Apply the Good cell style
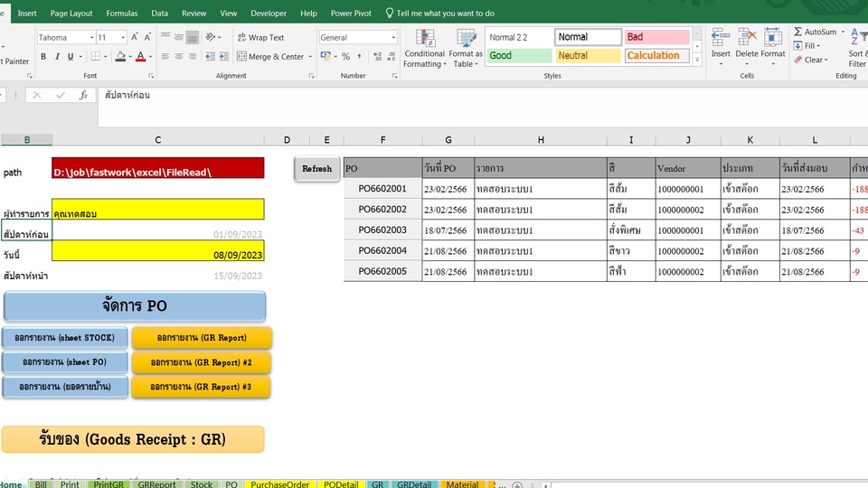Image resolution: width=868 pixels, height=488 pixels. [519, 55]
